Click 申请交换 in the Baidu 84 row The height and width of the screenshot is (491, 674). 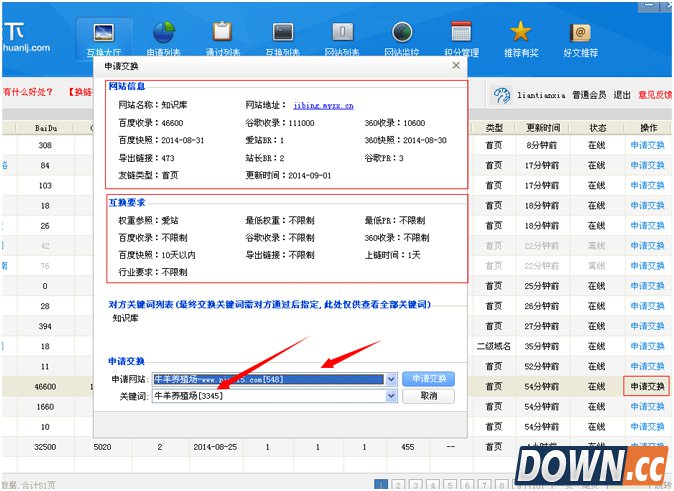647,166
